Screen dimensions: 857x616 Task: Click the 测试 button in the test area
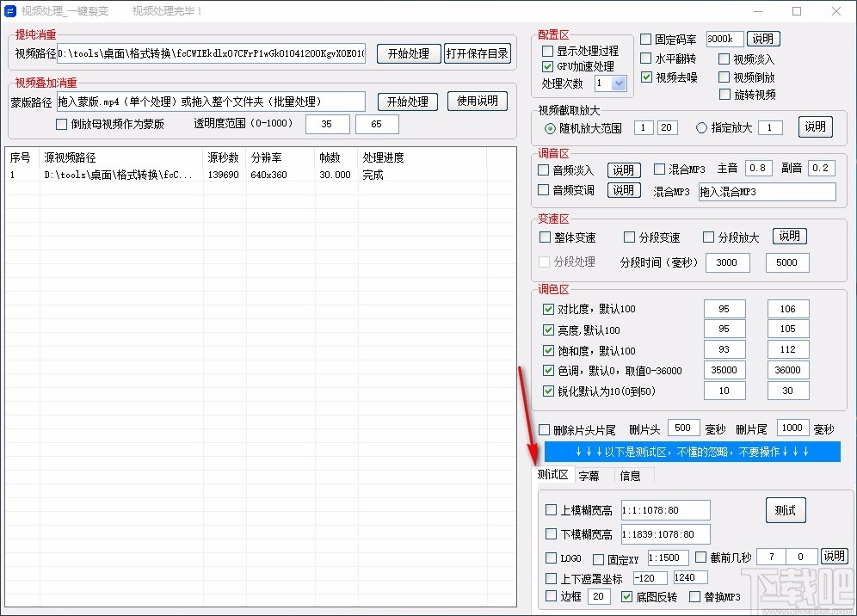click(x=785, y=509)
